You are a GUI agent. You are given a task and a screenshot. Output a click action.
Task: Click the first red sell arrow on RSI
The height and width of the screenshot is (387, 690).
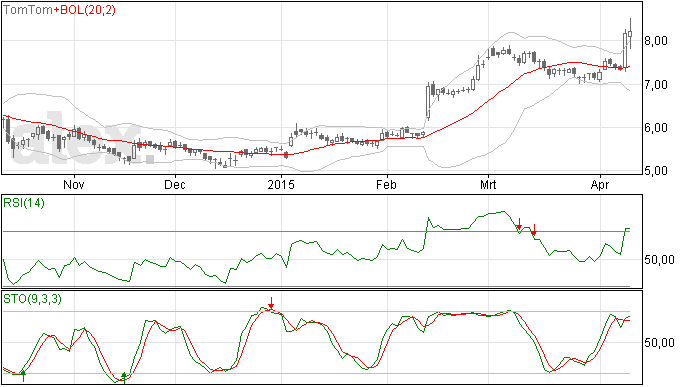519,224
